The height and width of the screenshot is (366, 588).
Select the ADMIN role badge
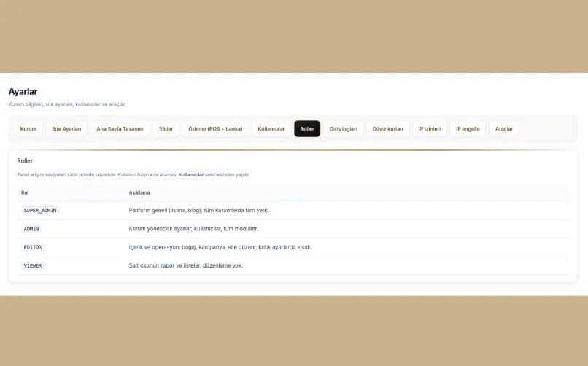tap(31, 229)
